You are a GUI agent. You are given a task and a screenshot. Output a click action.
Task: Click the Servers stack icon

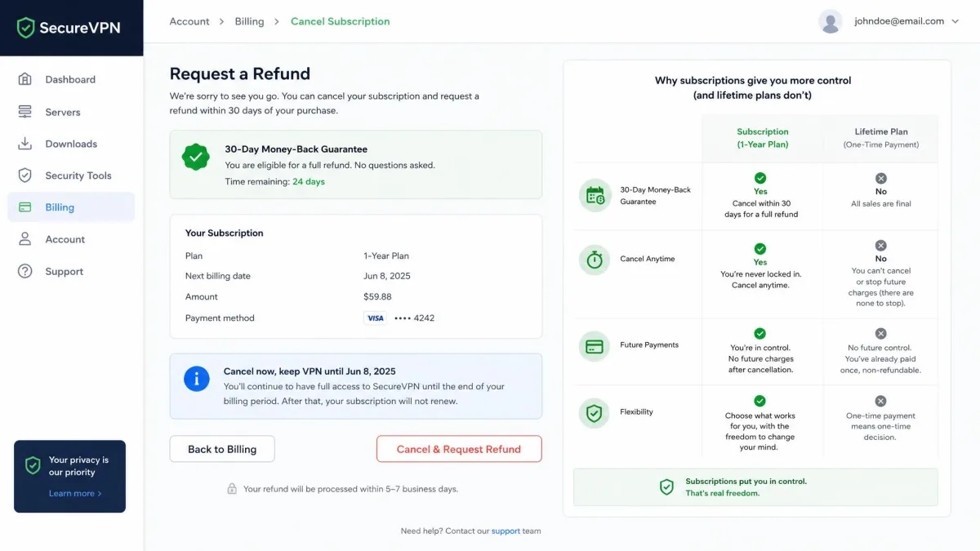(x=25, y=112)
